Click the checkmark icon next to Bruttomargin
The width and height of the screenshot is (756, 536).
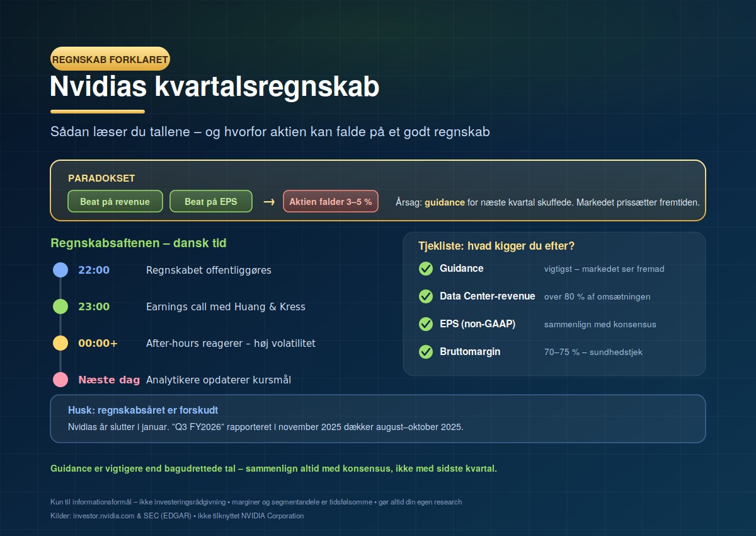426,352
